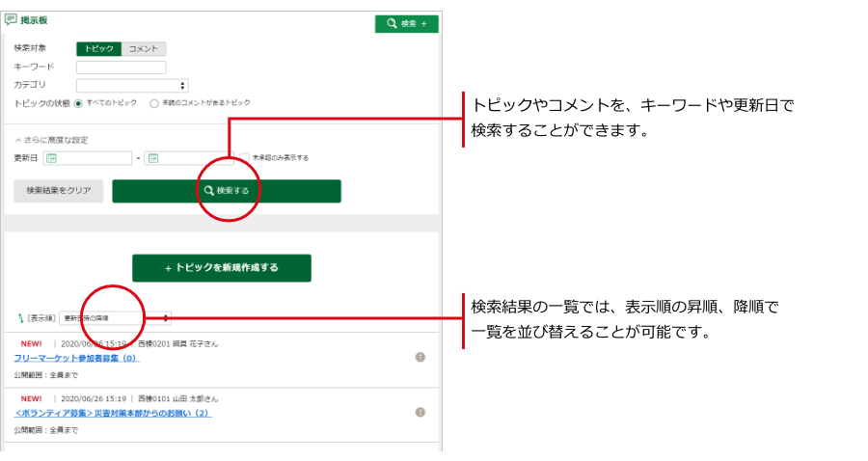
Task: Open the top-right 検索 + panel button
Action: pos(406,23)
